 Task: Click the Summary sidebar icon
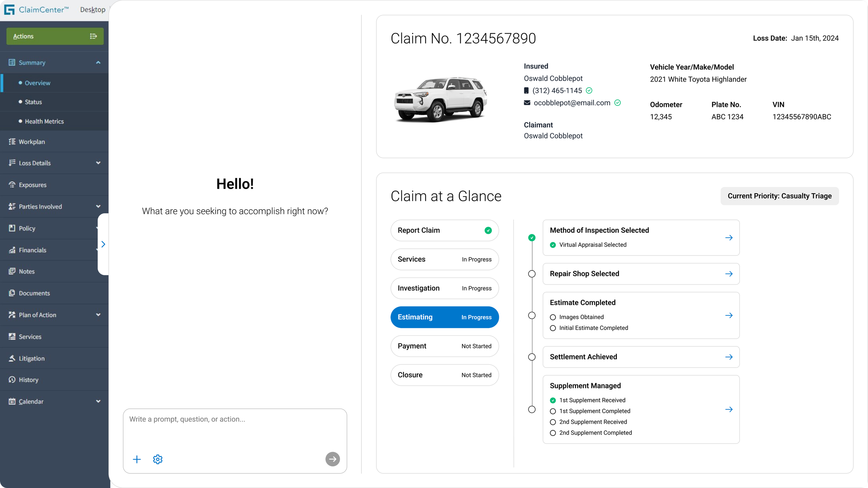12,62
